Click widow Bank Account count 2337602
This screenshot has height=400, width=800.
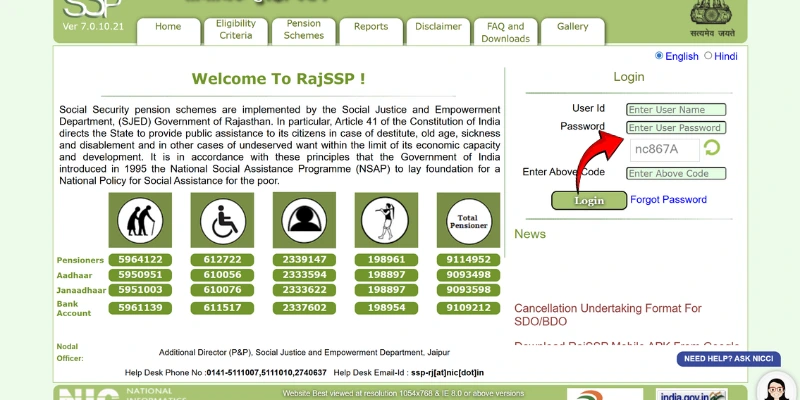pyautogui.click(x=304, y=308)
